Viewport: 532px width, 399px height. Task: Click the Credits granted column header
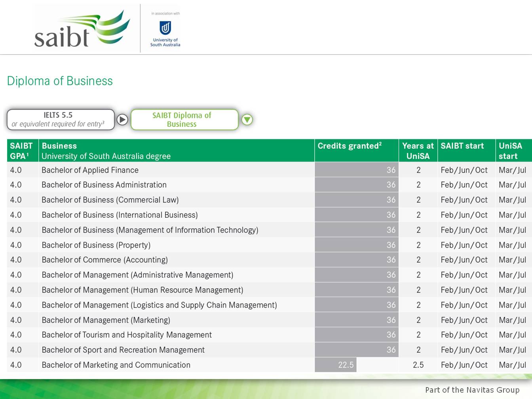tap(357, 150)
